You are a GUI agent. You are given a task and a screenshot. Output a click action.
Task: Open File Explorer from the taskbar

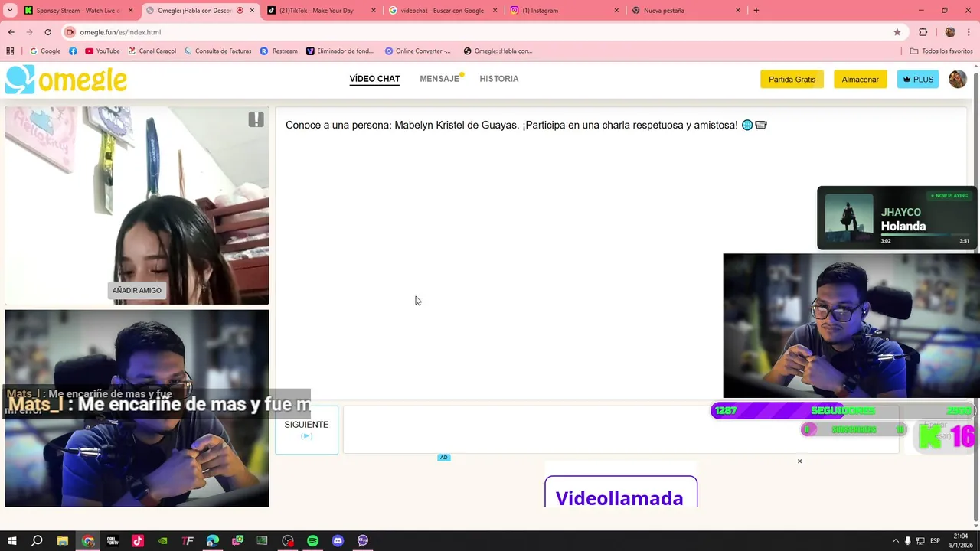tap(63, 541)
